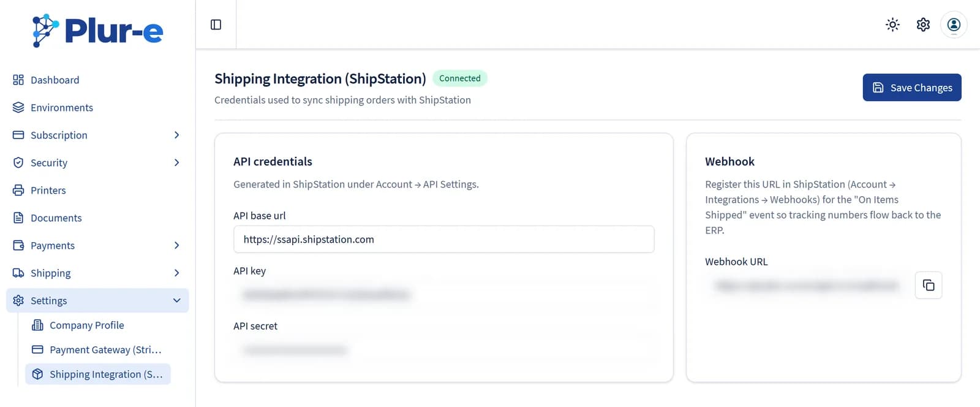Click the floppy-disk icon in Save Changes
Screen dimensions: 980x407
(x=878, y=88)
